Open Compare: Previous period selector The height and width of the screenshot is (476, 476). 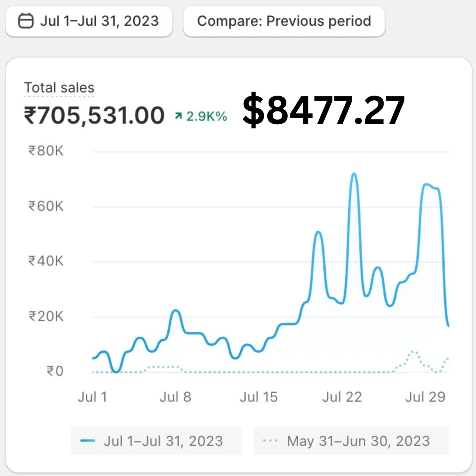(284, 21)
